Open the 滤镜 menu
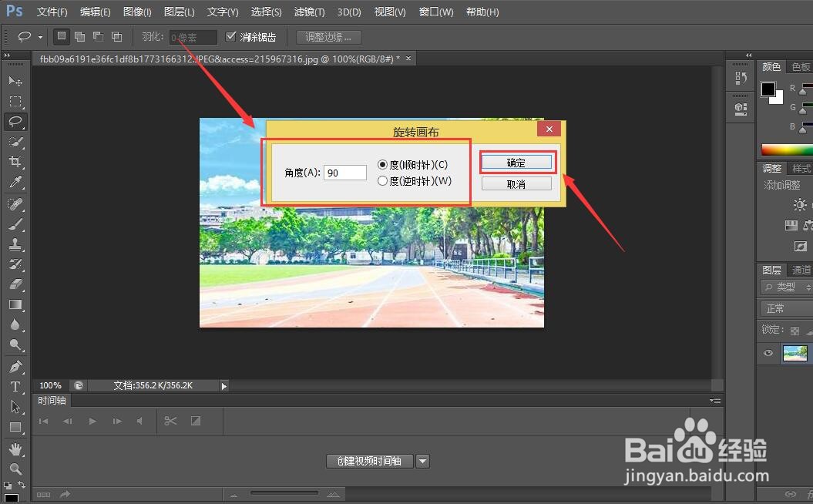This screenshot has height=504, width=813. [309, 12]
